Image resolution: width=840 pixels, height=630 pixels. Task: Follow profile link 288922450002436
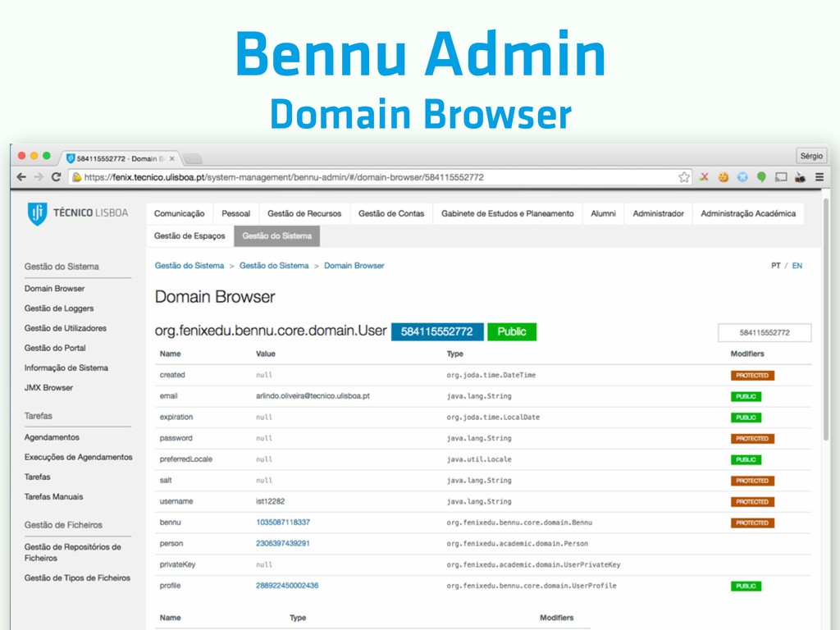287,586
